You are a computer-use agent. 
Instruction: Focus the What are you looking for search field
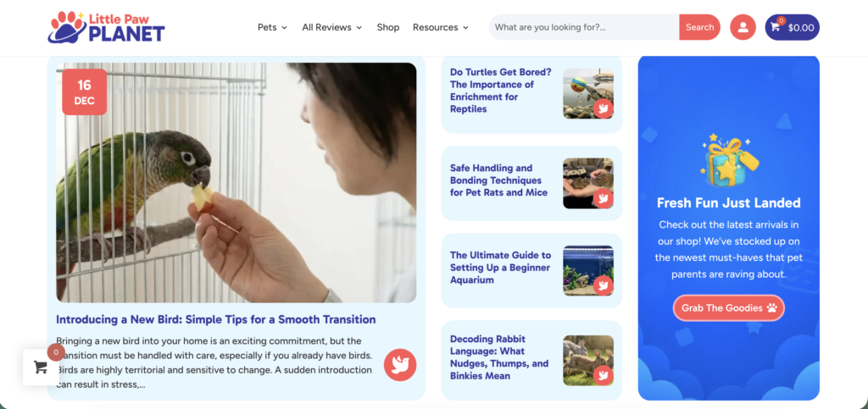pos(584,27)
